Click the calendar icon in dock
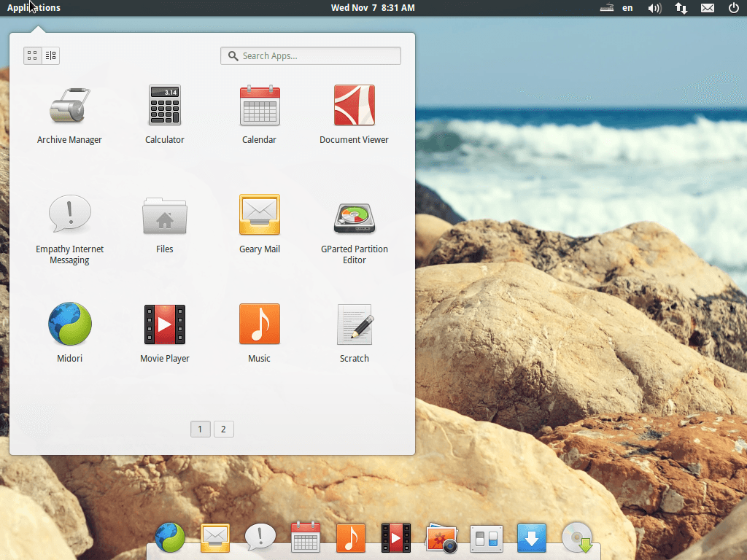The width and height of the screenshot is (747, 560). click(x=306, y=537)
